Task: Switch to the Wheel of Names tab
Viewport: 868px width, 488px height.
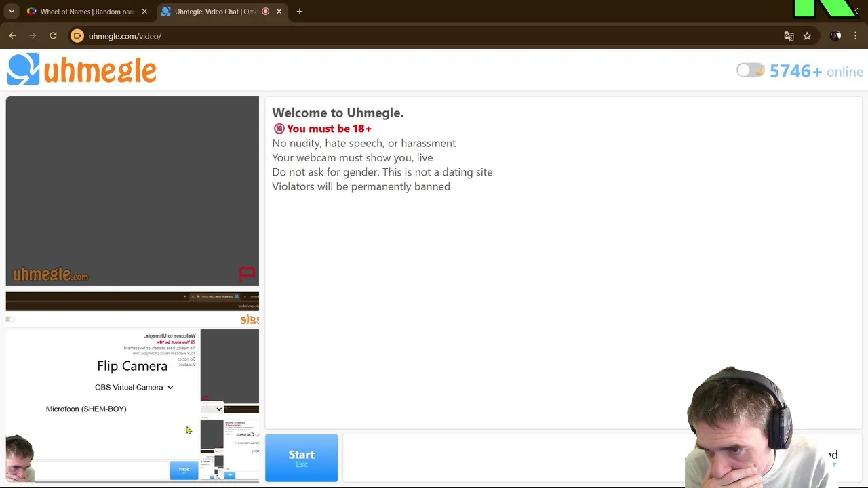Action: click(87, 12)
